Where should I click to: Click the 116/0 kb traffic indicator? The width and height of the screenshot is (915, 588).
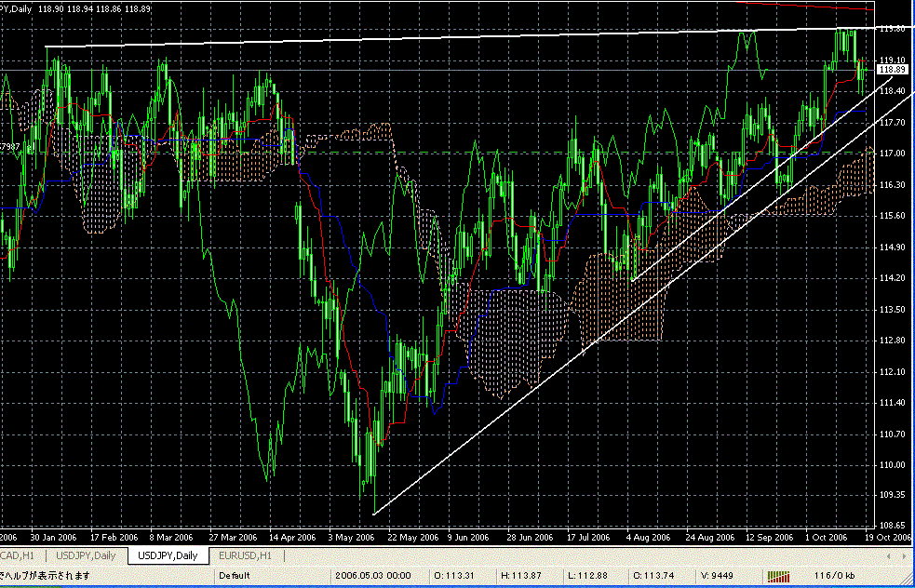[834, 576]
